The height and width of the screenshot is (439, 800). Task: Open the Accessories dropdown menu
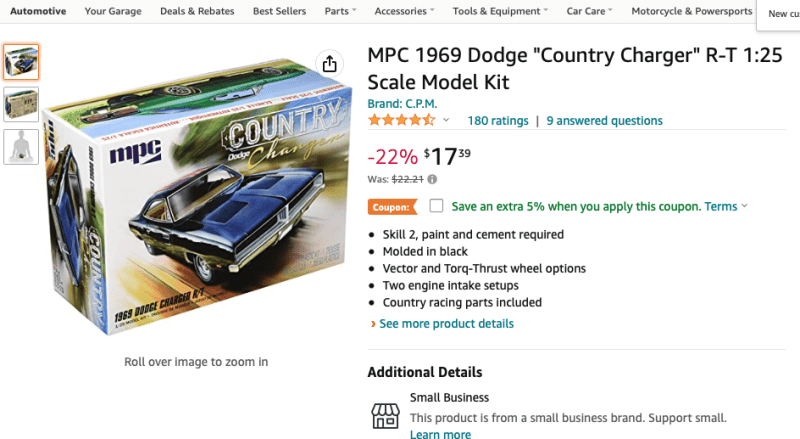404,11
